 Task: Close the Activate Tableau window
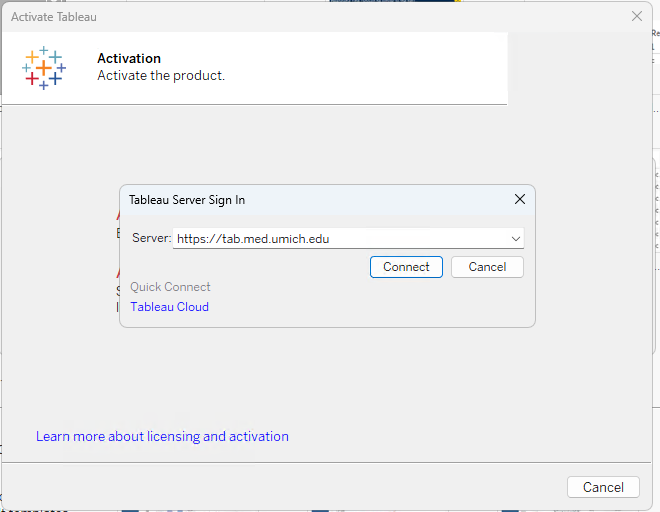[637, 16]
